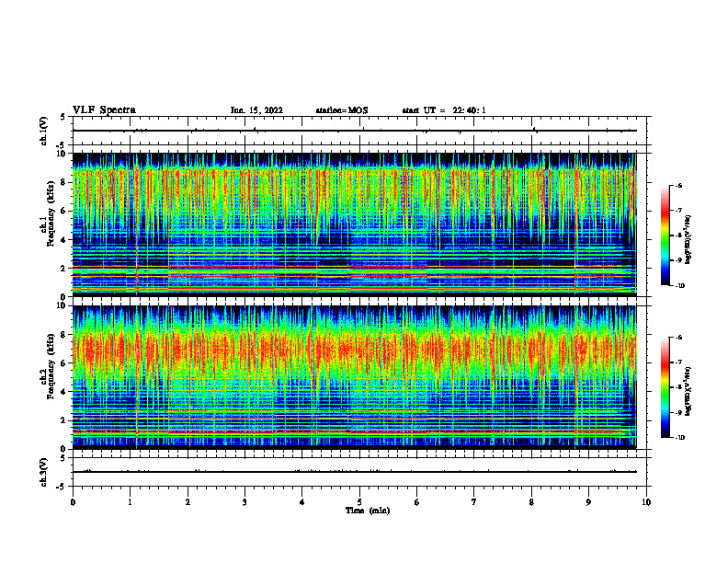The image size is (728, 563).
Task: Click the "-10" label on ch.2 color bar
Action: [x=680, y=438]
